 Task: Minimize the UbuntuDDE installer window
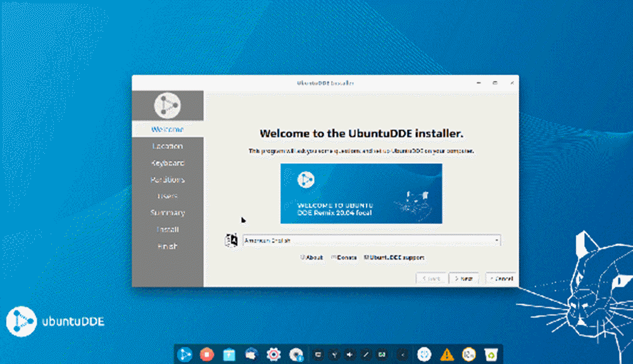tap(479, 83)
